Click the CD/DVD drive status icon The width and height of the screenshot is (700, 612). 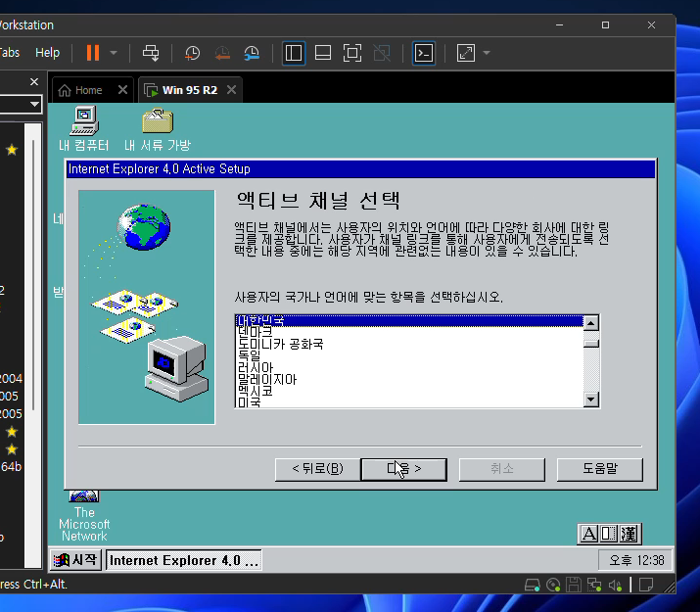(553, 585)
